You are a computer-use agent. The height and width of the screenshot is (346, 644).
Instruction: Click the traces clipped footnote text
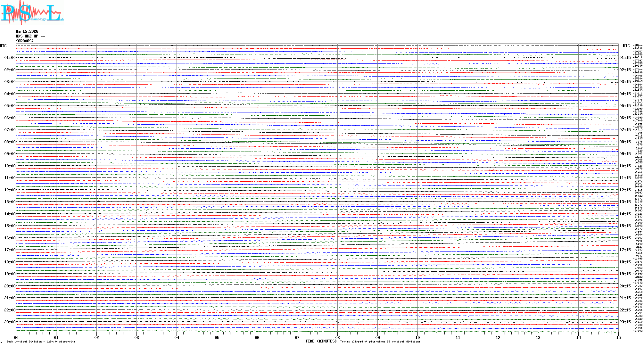pos(380,342)
